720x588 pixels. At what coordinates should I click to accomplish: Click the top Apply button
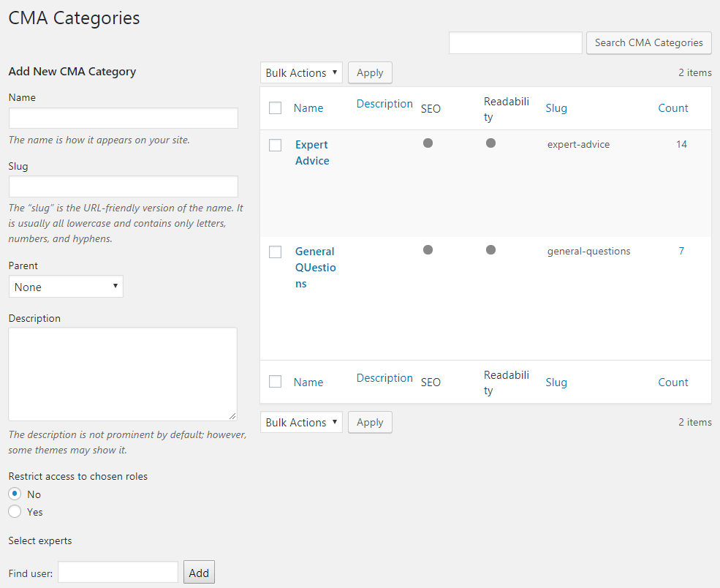370,73
